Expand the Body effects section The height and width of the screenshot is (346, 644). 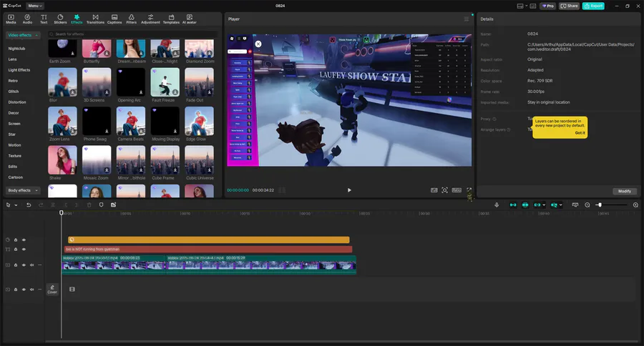pos(23,190)
